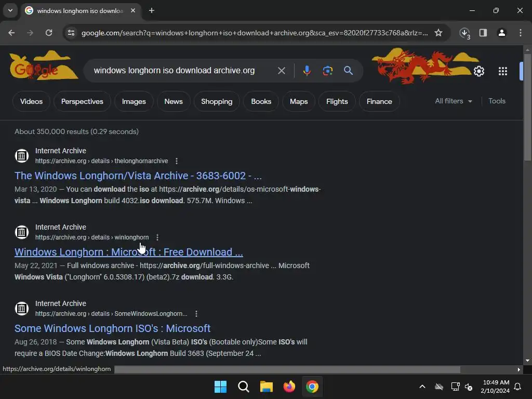
Task: Open The Windows Longhorn/Vista Archive result
Action: tap(138, 176)
